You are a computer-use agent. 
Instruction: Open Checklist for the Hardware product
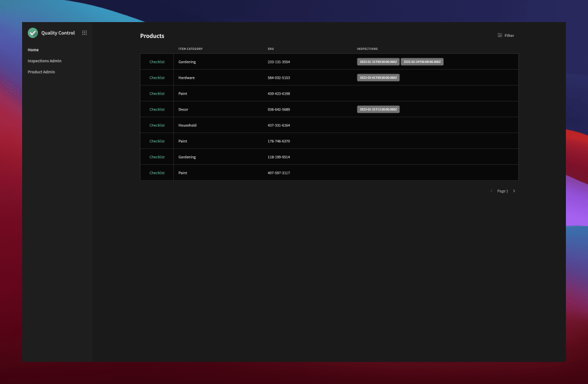157,78
